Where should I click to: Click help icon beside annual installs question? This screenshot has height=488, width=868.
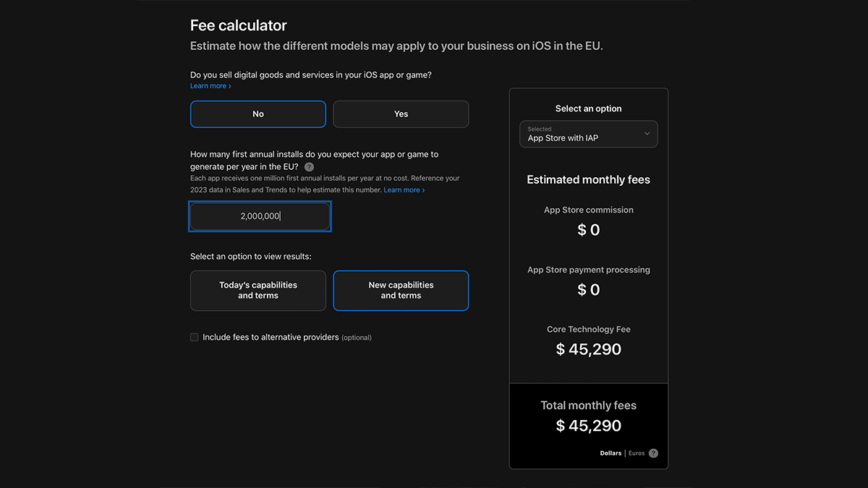[x=310, y=167]
